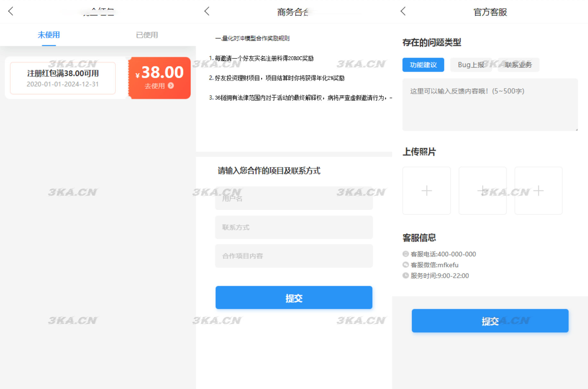The image size is (588, 389).
Task: Click the 联系方式 input field
Action: pyautogui.click(x=294, y=227)
